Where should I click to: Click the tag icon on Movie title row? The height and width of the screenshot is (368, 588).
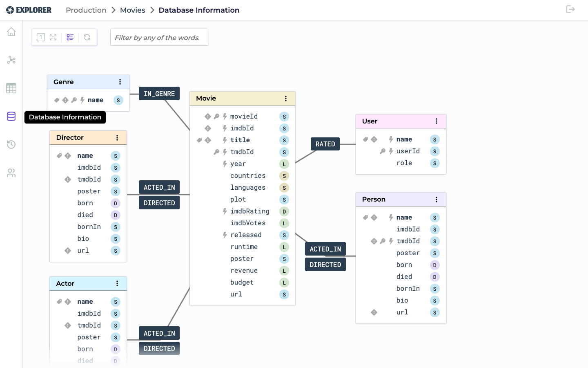point(199,140)
